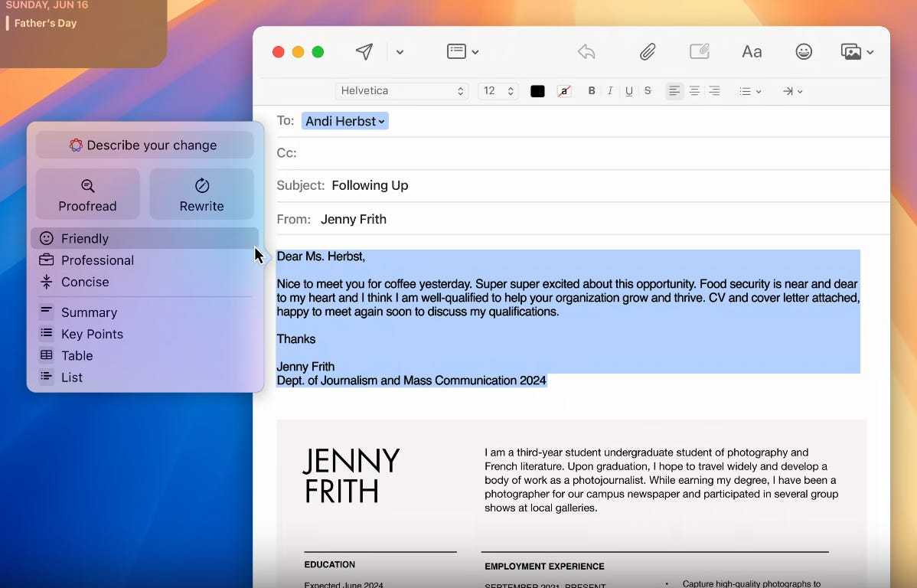917x588 pixels.
Task: Toggle italic formatting
Action: coord(610,90)
